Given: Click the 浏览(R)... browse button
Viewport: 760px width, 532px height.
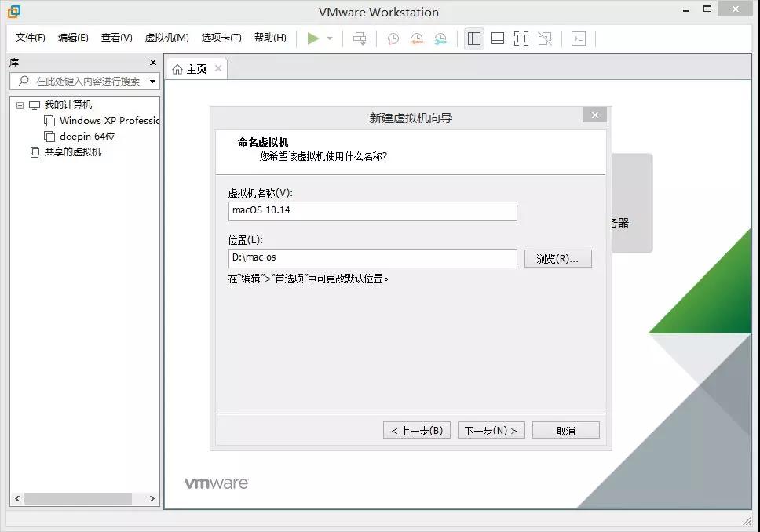Looking at the screenshot, I should [557, 259].
